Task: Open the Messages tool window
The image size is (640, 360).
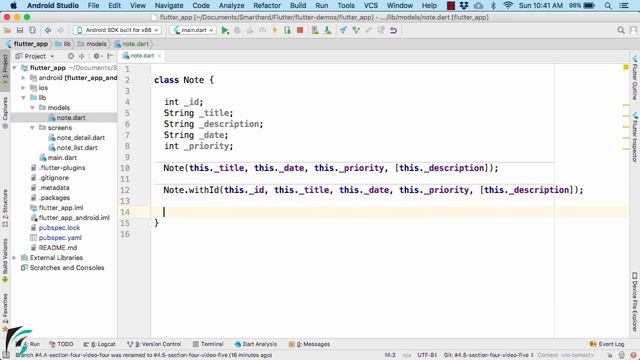Action: pyautogui.click(x=309, y=344)
